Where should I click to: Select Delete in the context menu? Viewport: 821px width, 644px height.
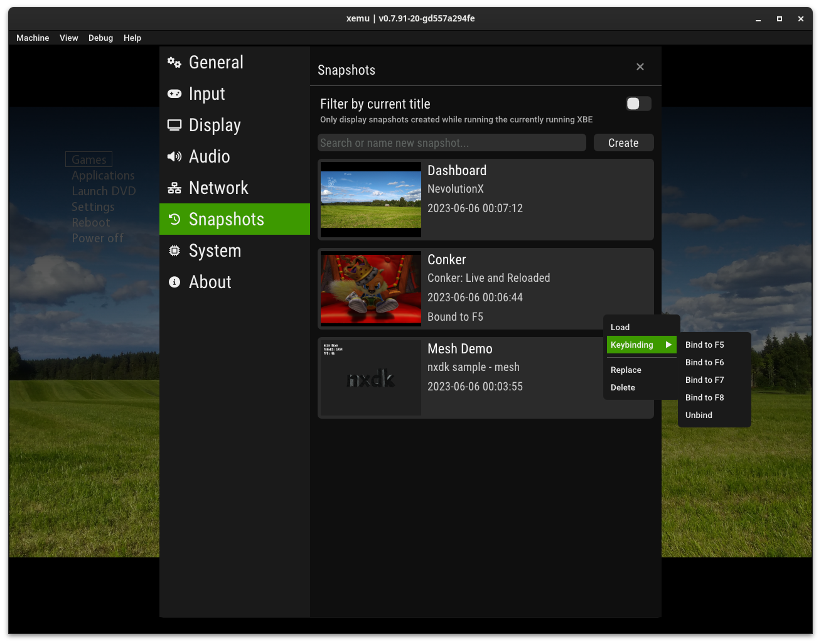coord(623,387)
